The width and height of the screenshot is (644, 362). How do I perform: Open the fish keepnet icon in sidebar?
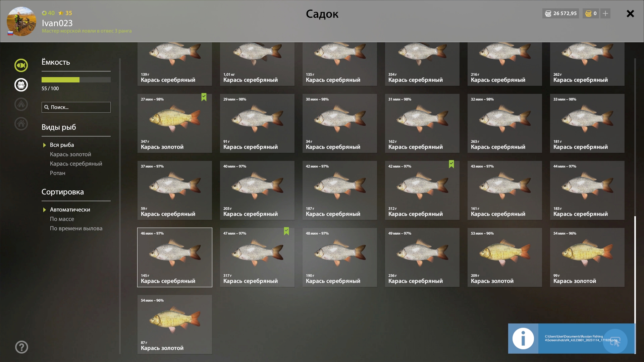coord(21,65)
